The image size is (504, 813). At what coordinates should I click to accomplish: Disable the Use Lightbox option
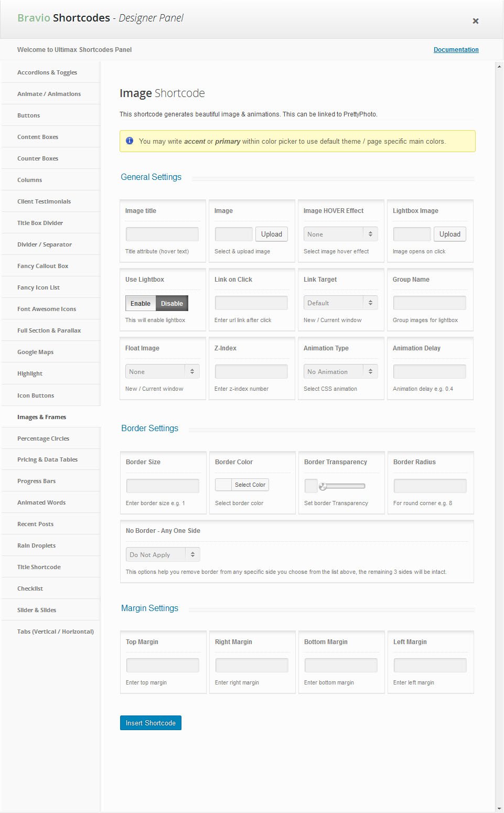(x=172, y=303)
